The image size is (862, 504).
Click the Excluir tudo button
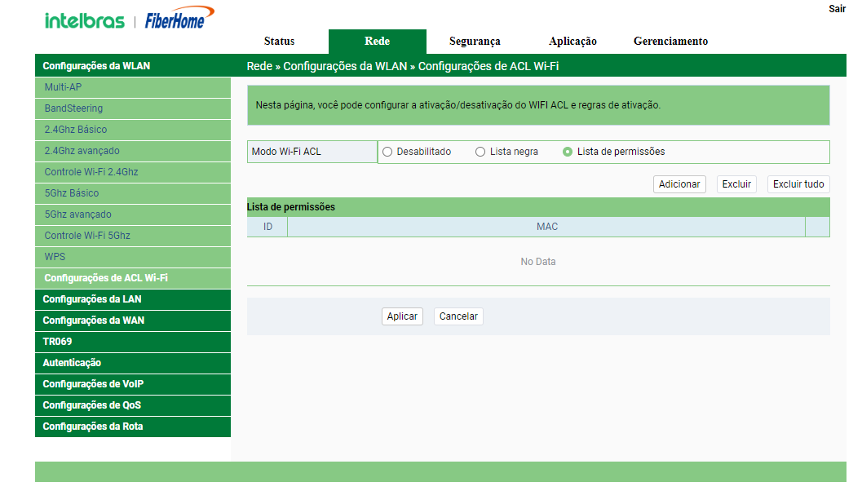click(x=798, y=184)
